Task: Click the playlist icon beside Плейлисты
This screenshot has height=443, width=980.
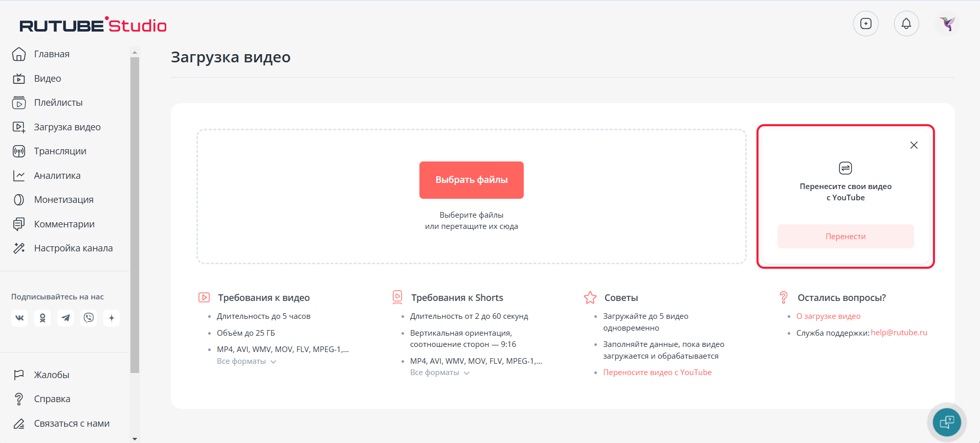Action: [19, 103]
